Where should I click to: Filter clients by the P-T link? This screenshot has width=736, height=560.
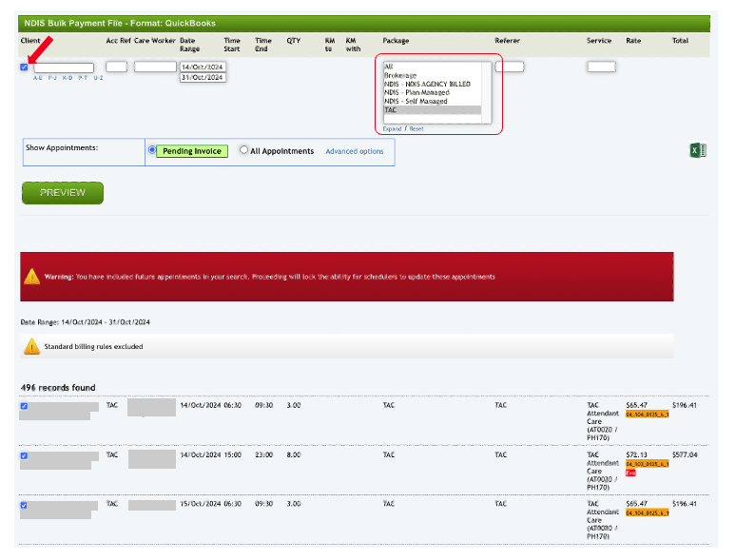[83, 78]
